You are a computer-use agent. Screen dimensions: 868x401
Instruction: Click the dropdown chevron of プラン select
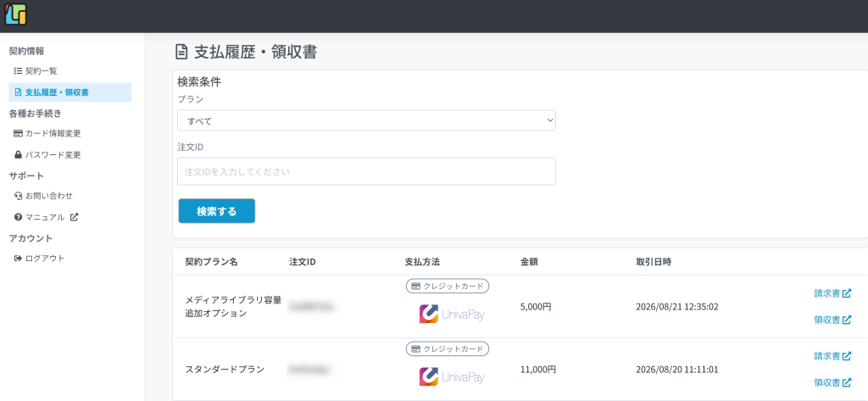pyautogui.click(x=549, y=120)
